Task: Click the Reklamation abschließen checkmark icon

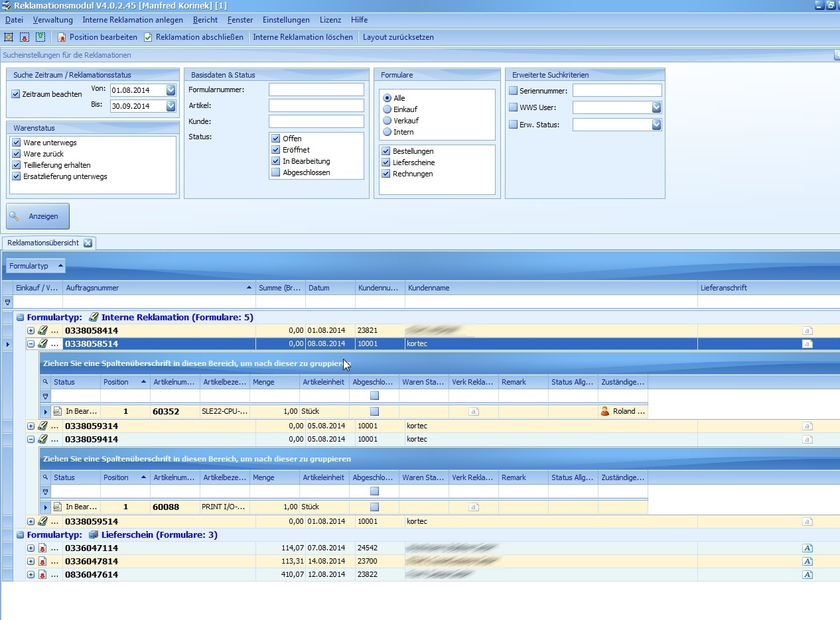Action: click(148, 37)
